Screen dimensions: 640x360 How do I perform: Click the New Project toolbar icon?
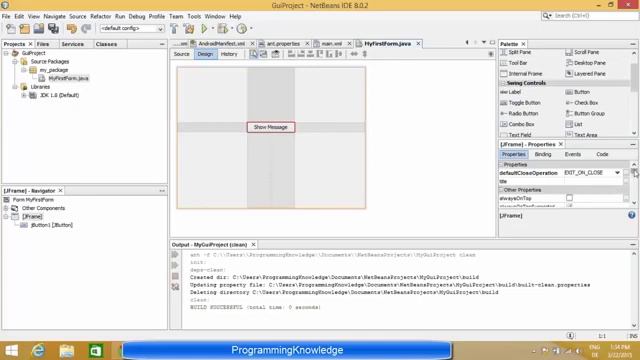pos(24,29)
